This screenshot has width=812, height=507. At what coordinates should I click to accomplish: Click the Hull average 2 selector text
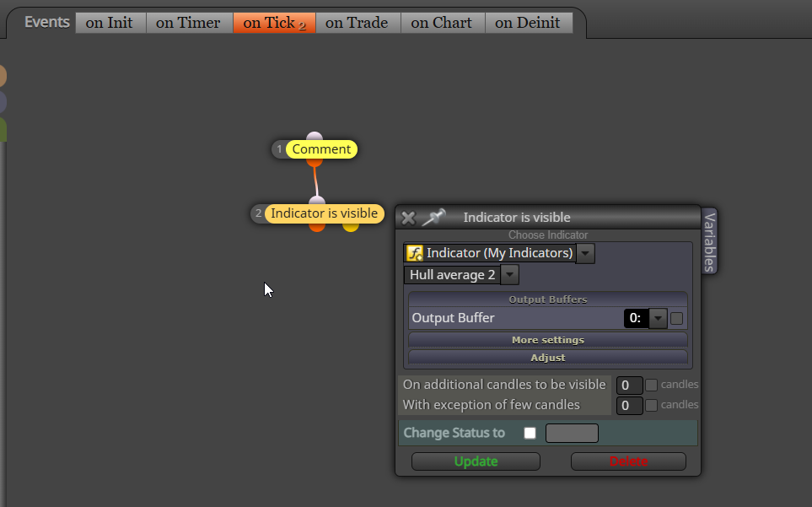[x=452, y=274]
